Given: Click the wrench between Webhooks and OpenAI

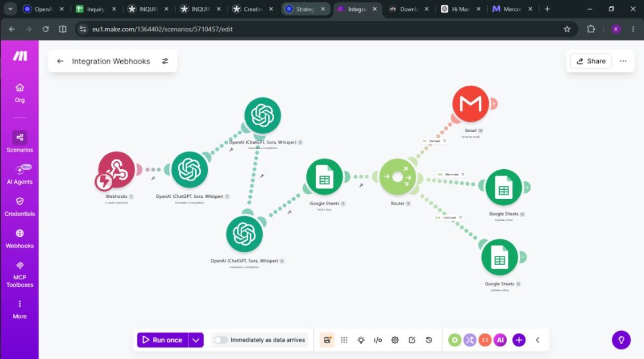Looking at the screenshot, I should (153, 178).
